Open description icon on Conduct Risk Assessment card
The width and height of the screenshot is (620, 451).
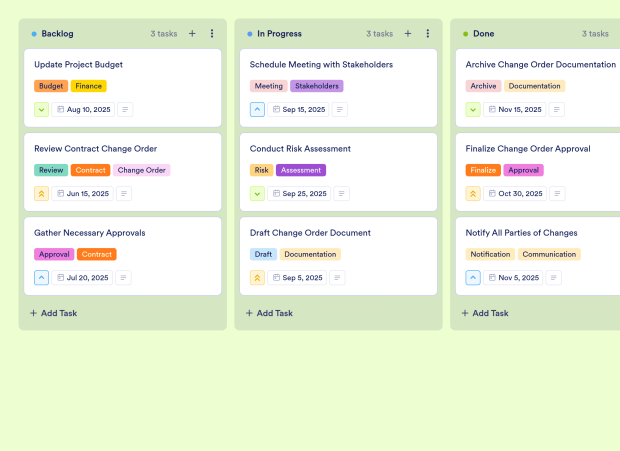coord(342,194)
